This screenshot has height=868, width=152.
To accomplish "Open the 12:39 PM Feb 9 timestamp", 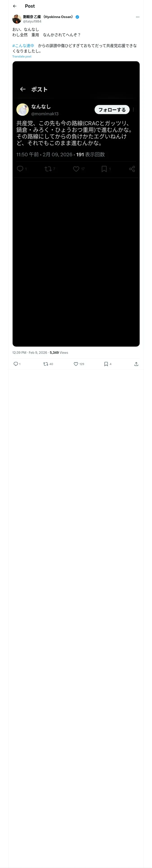I will click(30, 352).
